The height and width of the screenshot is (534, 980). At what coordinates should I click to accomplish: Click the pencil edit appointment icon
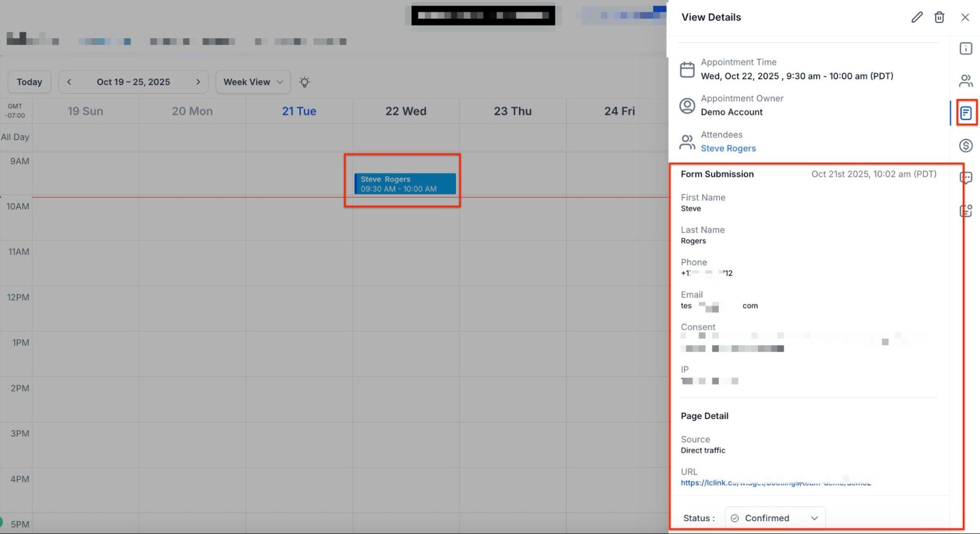coord(917,17)
